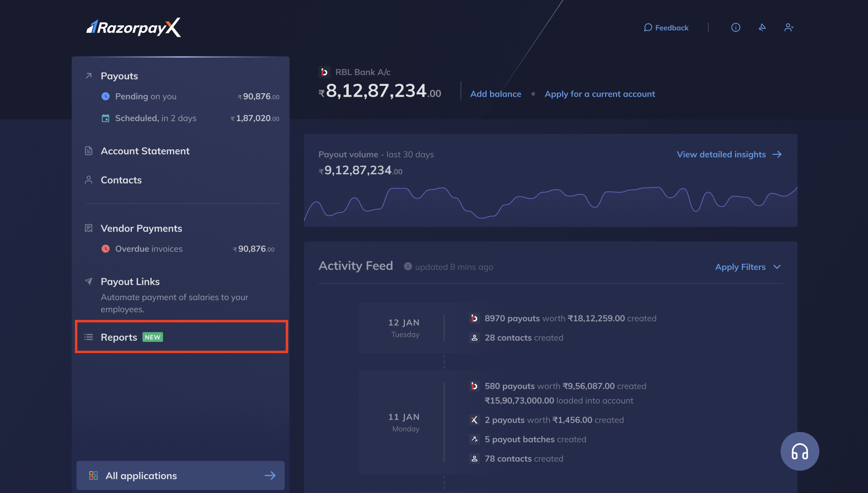Click the 8970 payouts worth ₹18,12,259.00 entry
Image resolution: width=868 pixels, height=493 pixels.
570,318
